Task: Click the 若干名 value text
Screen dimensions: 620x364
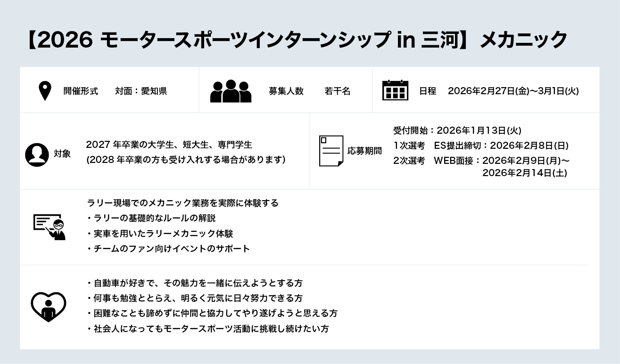Action: 337,91
